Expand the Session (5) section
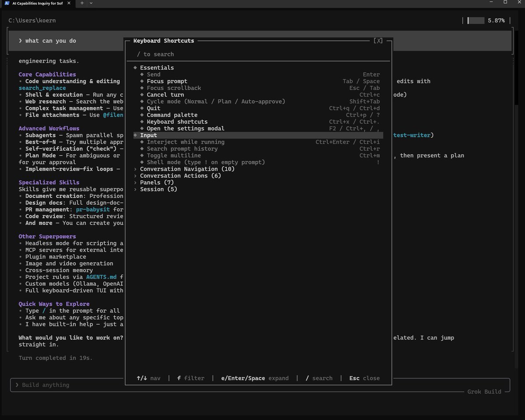Viewport: 525px width, 420px height. (258, 189)
